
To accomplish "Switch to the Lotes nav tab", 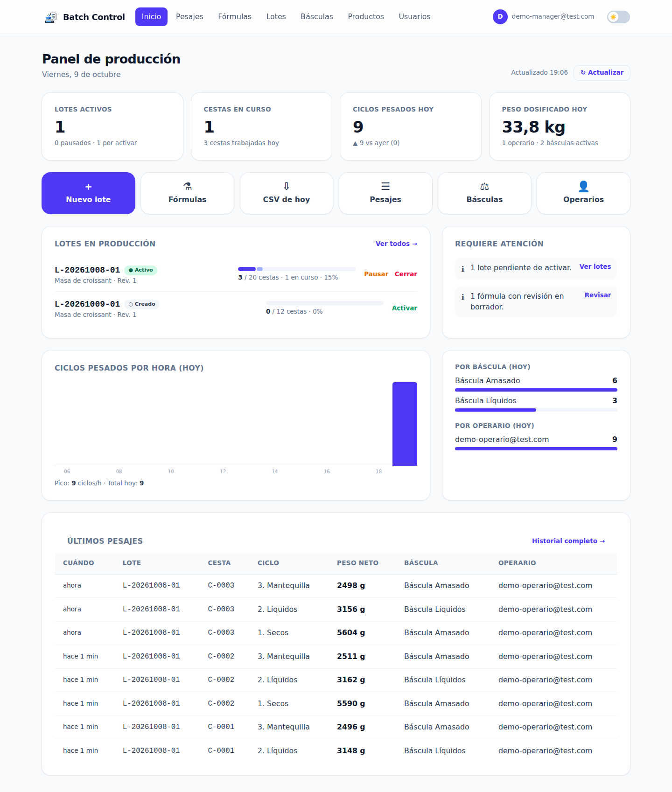I will pyautogui.click(x=276, y=17).
